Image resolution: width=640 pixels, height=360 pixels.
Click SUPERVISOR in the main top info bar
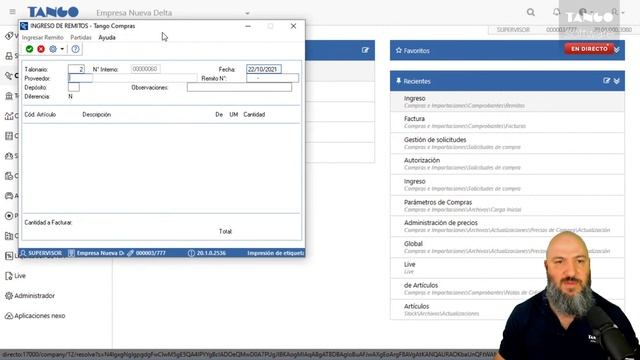[513, 30]
